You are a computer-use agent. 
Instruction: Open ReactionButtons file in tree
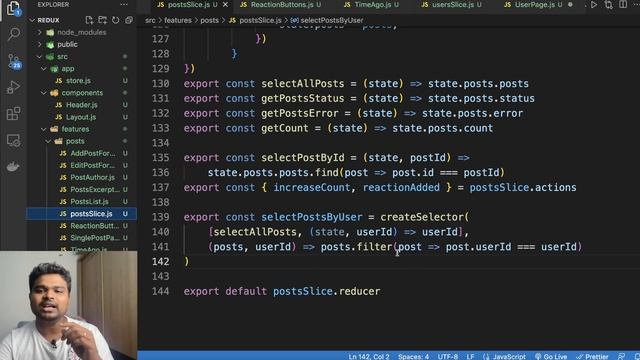[x=94, y=226]
